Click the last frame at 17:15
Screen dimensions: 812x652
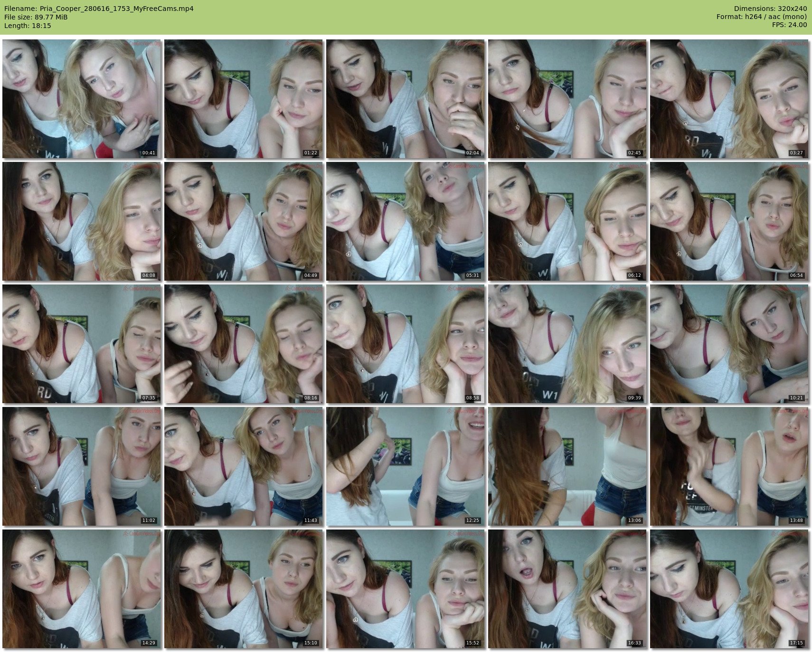[729, 589]
